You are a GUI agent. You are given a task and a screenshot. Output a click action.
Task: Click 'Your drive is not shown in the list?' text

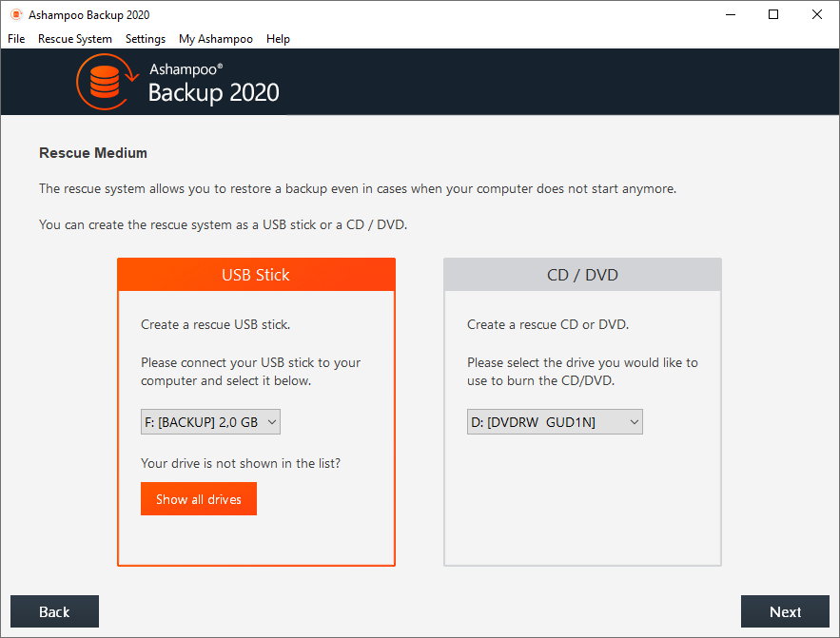click(241, 463)
